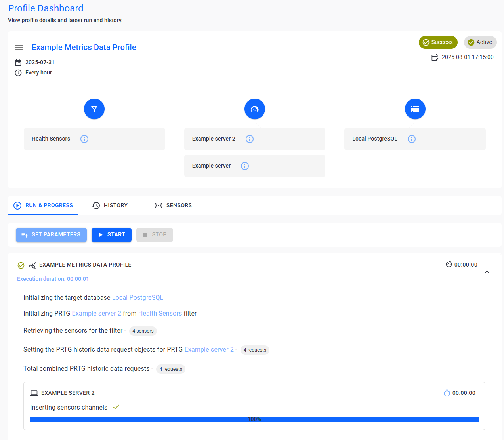Screen dimensions: 504x440
Task: Click the Every hour schedule text
Action: [38, 73]
